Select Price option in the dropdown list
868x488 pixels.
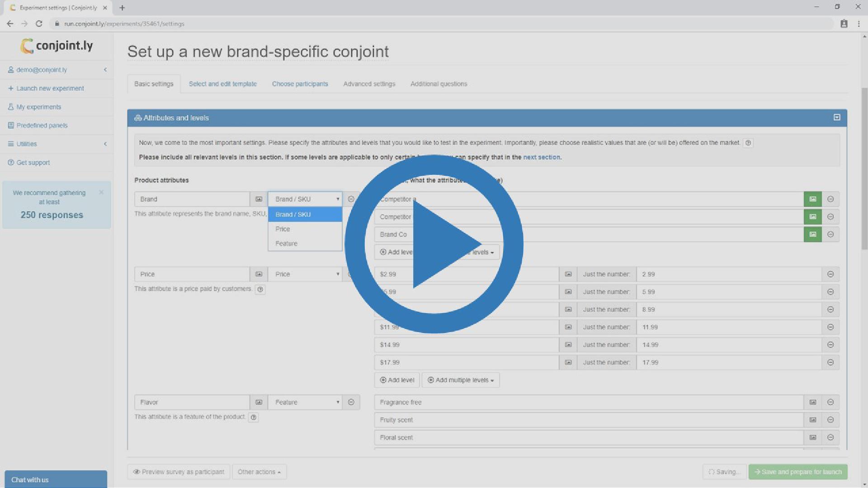pos(283,229)
